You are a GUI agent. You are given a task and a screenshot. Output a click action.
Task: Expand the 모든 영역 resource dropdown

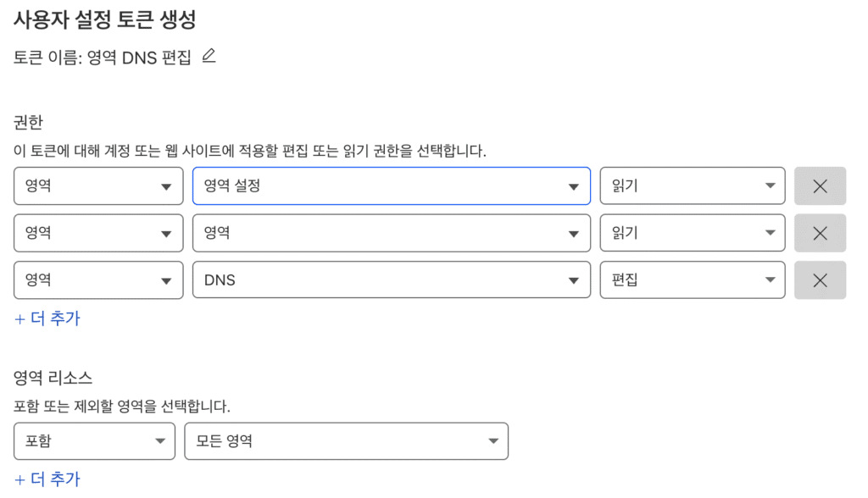346,440
